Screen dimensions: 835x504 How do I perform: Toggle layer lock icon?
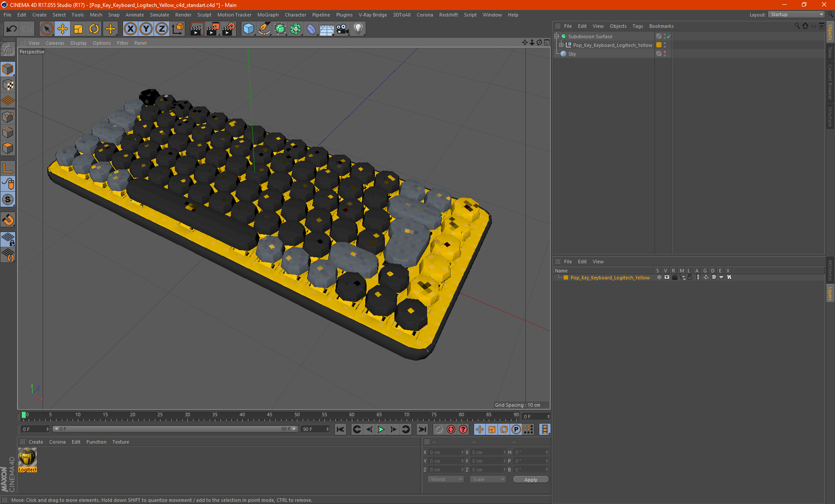click(690, 277)
